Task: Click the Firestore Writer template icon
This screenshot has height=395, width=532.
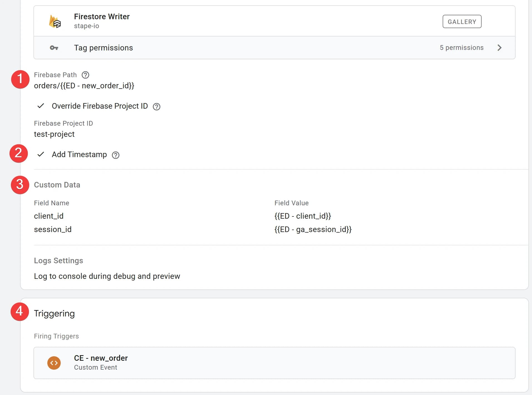Action: coord(55,21)
